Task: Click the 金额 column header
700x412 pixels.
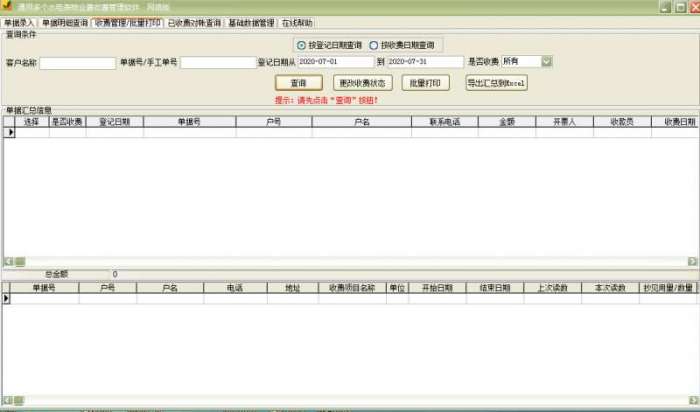Action: point(507,121)
